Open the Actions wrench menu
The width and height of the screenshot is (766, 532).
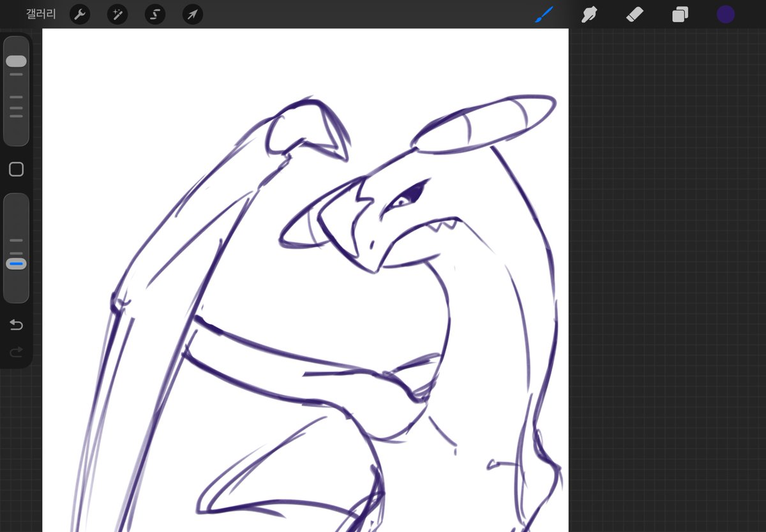click(x=79, y=14)
